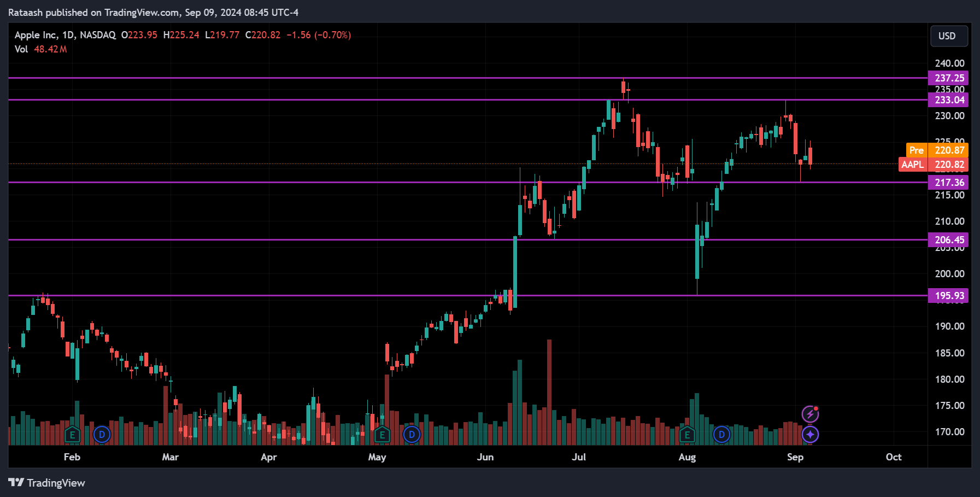Image resolution: width=980 pixels, height=497 pixels.
Task: Click the 210.00 price axis value
Action: (949, 221)
